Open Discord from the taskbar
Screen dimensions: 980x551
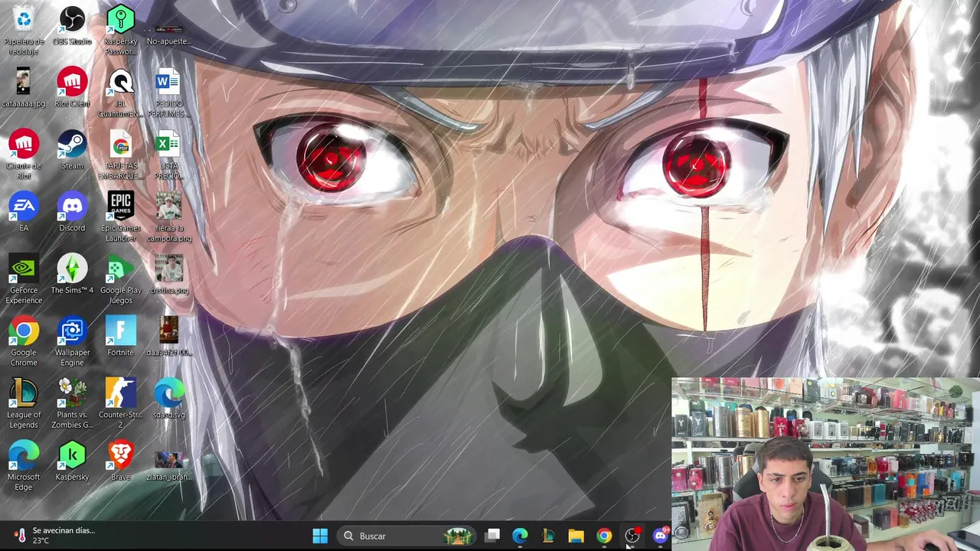[x=660, y=536]
